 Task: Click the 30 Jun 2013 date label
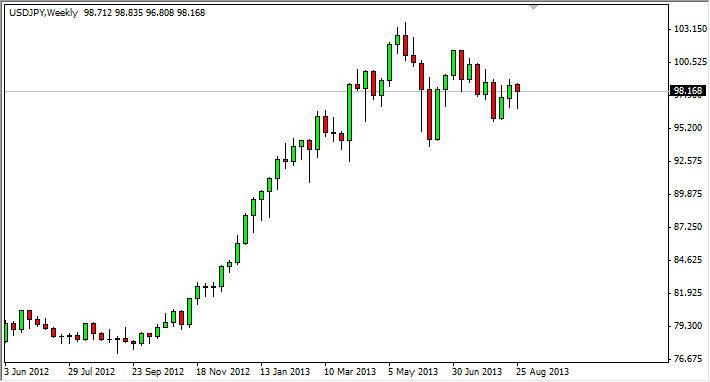coord(477,372)
